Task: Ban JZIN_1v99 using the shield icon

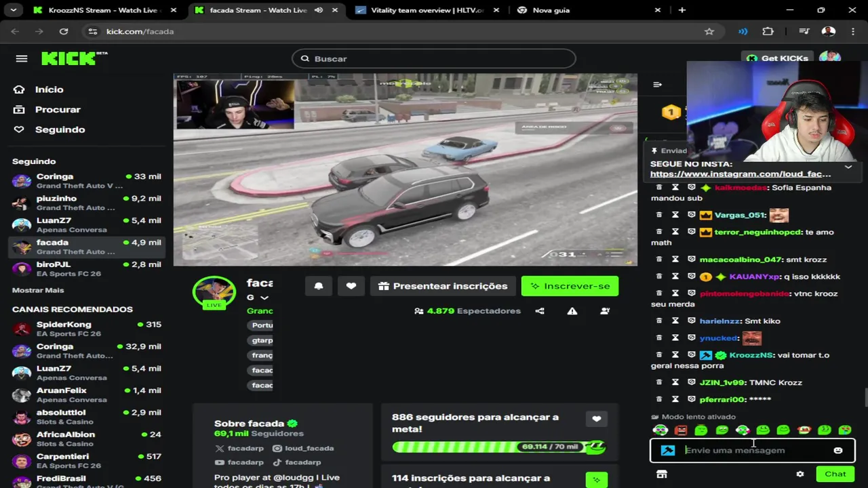Action: click(692, 382)
